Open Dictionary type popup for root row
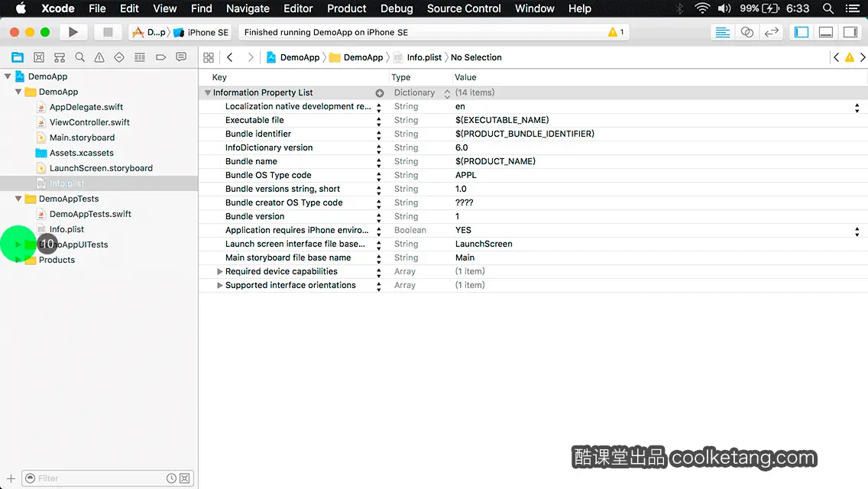 (447, 93)
